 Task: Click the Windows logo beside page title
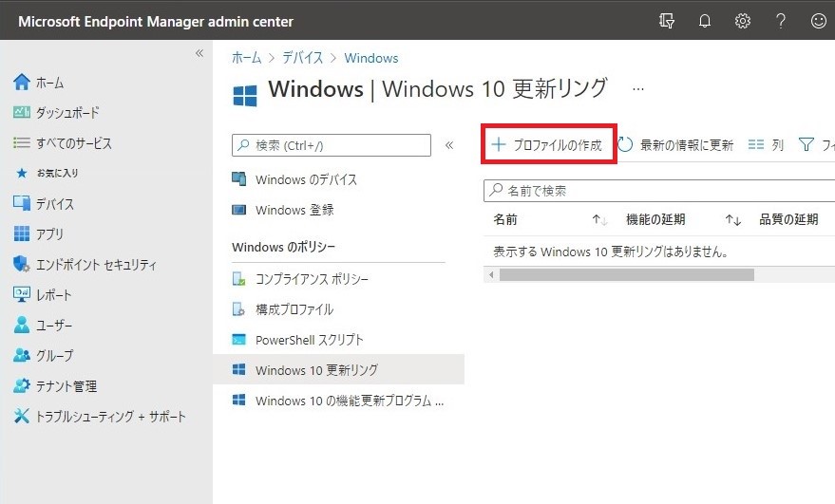pos(245,96)
